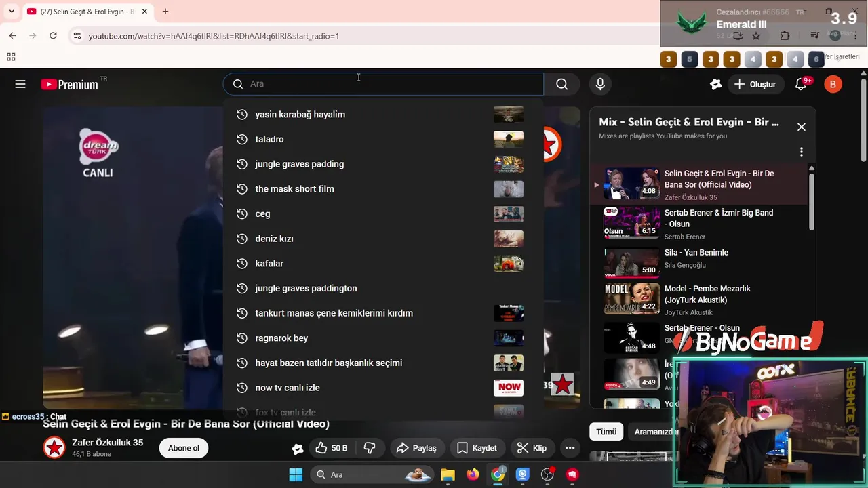868x488 pixels.
Task: Open Zafer Özkulluk 35 channel avatar
Action: (x=54, y=448)
